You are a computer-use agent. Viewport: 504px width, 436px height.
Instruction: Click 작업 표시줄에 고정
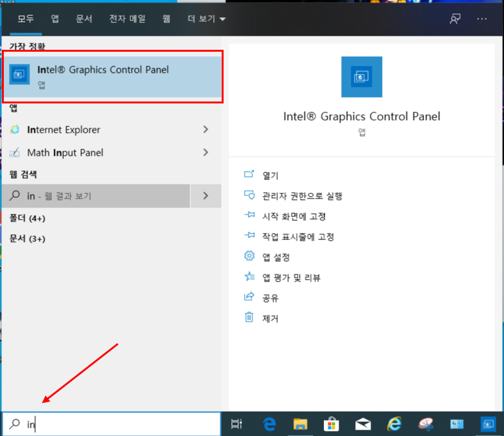(298, 237)
